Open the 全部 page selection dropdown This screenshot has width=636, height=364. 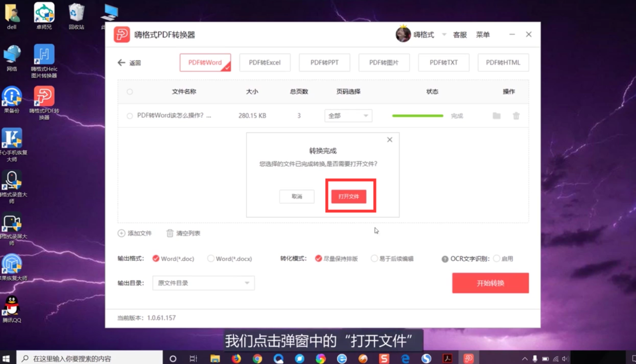[348, 116]
